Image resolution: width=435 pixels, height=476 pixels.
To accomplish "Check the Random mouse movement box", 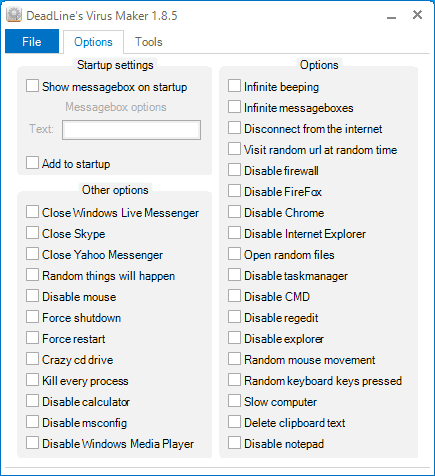I will [x=234, y=359].
